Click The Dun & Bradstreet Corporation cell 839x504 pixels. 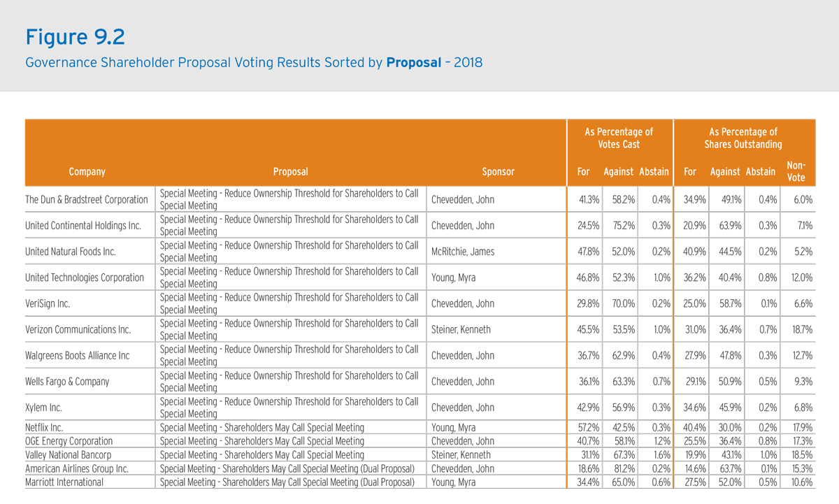pyautogui.click(x=87, y=200)
